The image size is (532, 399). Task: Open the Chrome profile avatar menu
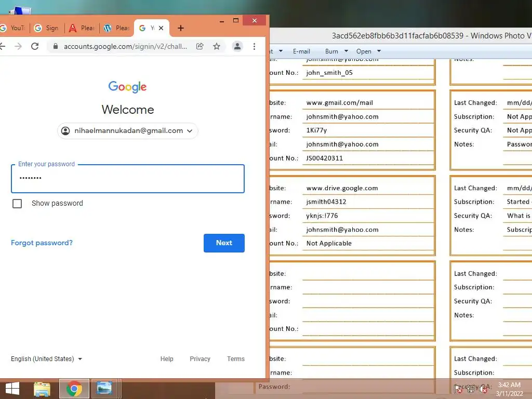pos(237,46)
